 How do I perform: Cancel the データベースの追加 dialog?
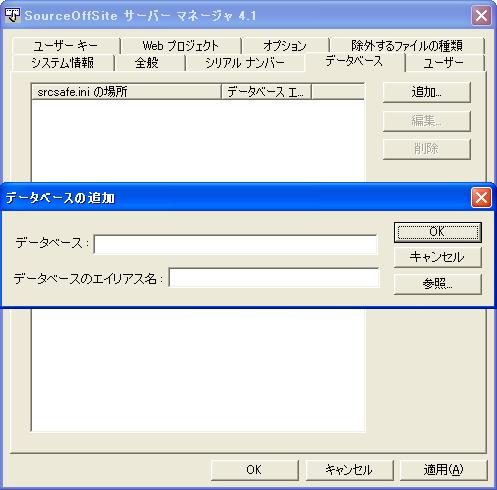pos(437,257)
